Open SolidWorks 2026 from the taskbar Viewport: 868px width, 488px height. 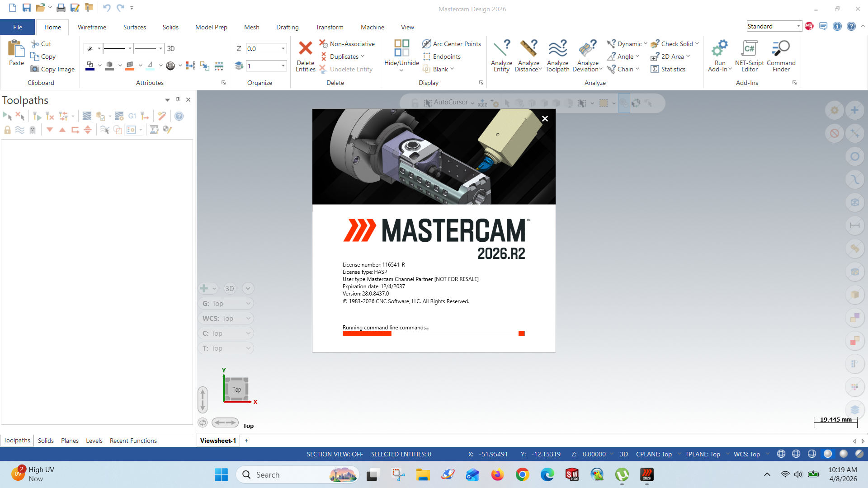point(572,474)
